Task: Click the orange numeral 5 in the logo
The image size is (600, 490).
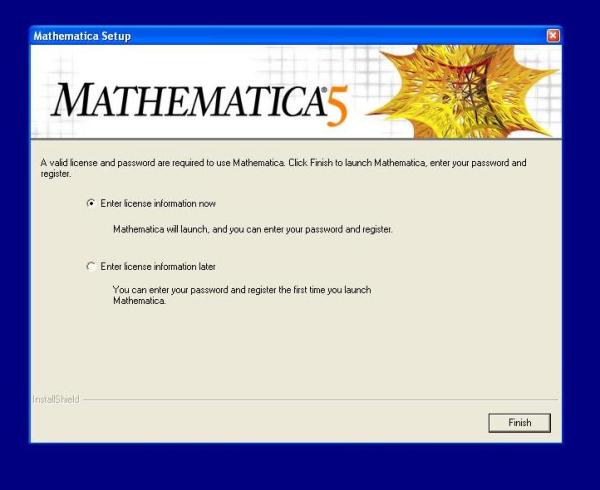Action: [x=338, y=107]
